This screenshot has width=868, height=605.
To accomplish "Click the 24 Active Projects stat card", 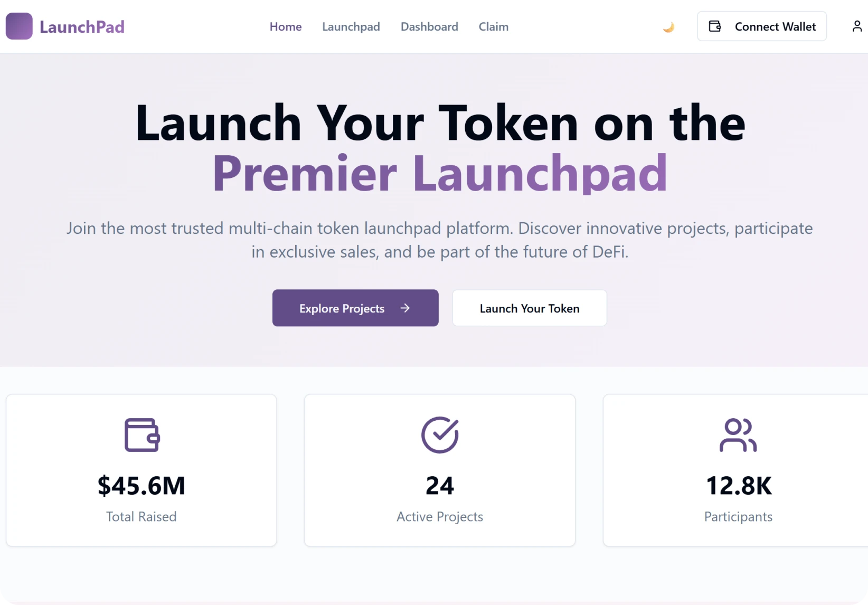I will (440, 470).
